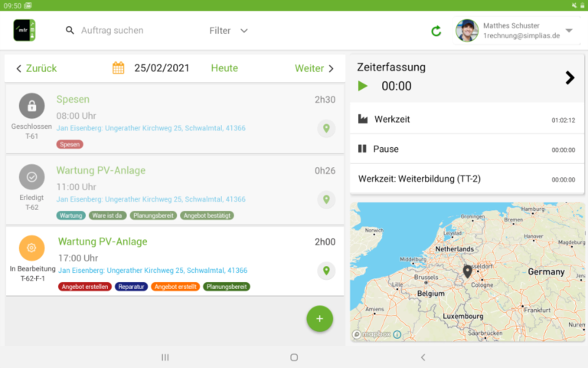This screenshot has height=368, width=588.
Task: Open the calendar date picker icon
Action: 118,68
